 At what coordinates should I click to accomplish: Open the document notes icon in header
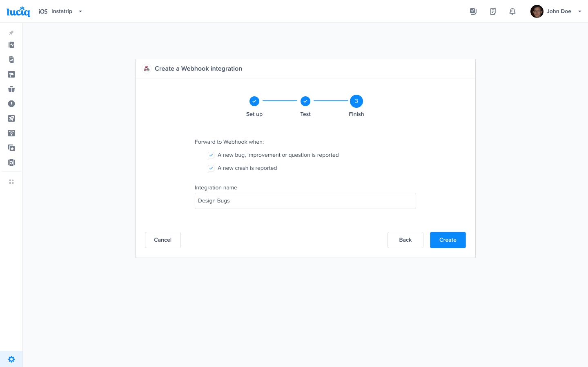tap(493, 11)
